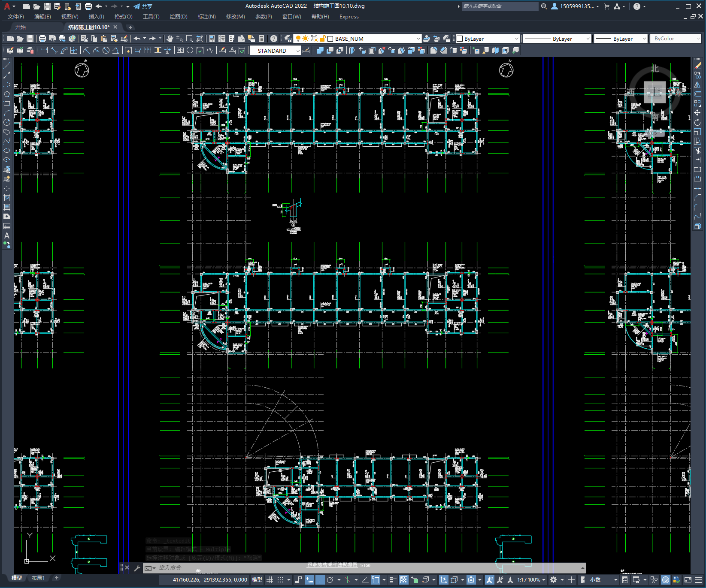Click the ViewCube top face

(x=654, y=92)
